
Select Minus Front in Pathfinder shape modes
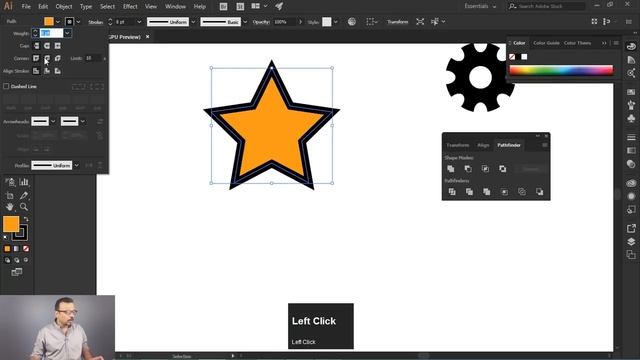[x=468, y=169]
